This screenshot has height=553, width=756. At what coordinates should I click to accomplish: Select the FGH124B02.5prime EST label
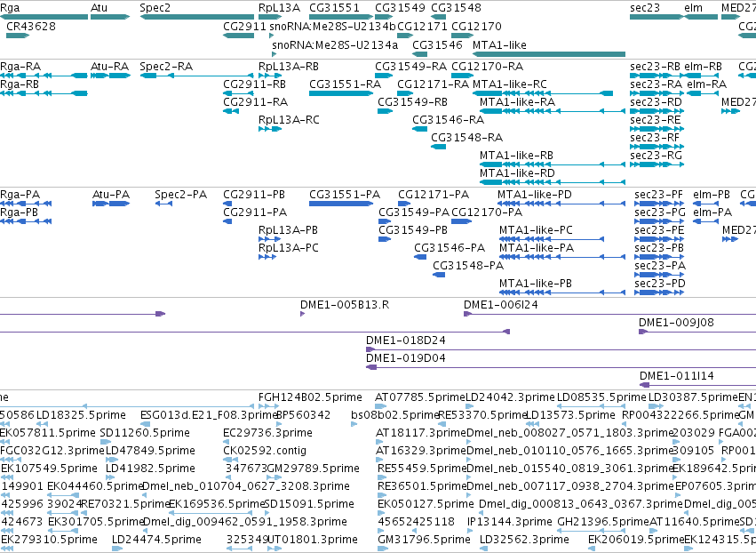[x=311, y=397]
